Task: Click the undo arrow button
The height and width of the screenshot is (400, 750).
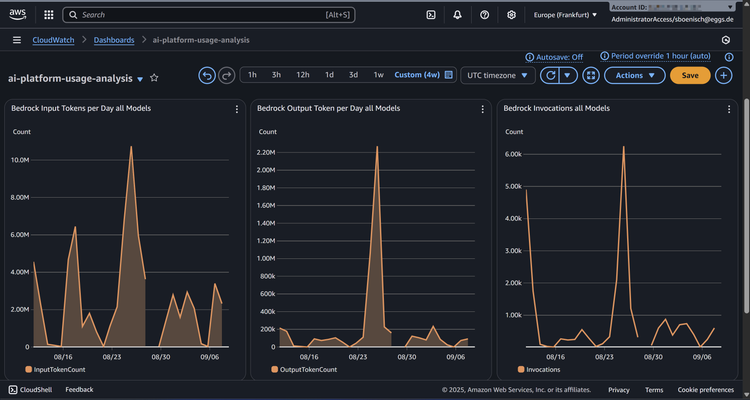Action: point(207,75)
